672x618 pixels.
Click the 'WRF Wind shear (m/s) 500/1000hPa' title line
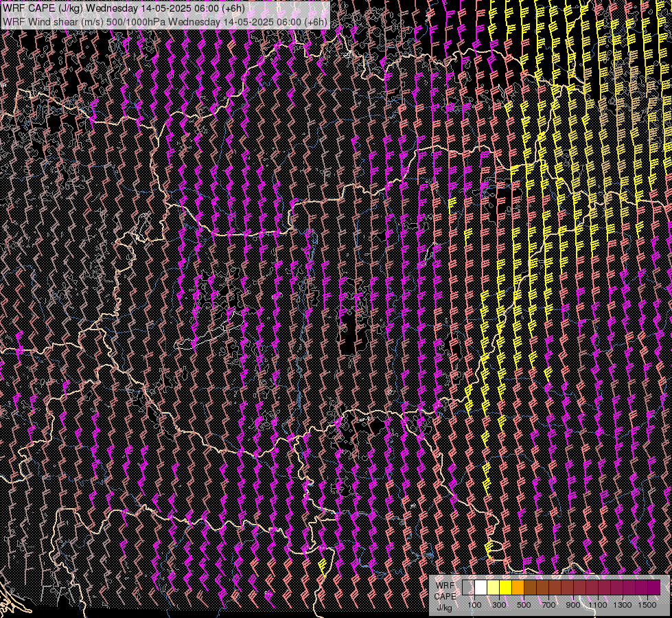click(165, 21)
